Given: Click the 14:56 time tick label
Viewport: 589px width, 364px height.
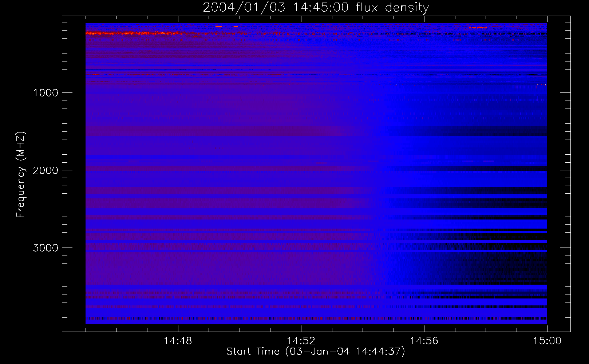Looking at the screenshot, I should point(424,341).
